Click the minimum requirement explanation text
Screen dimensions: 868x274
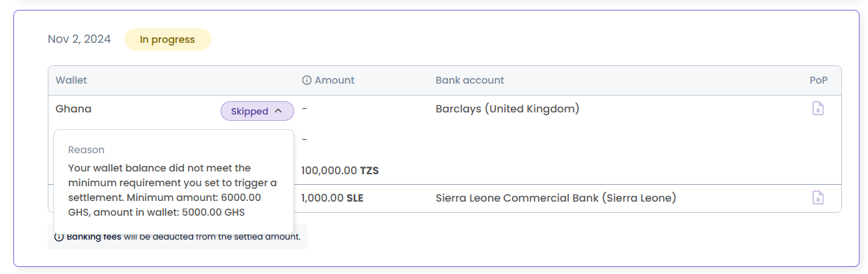point(172,190)
